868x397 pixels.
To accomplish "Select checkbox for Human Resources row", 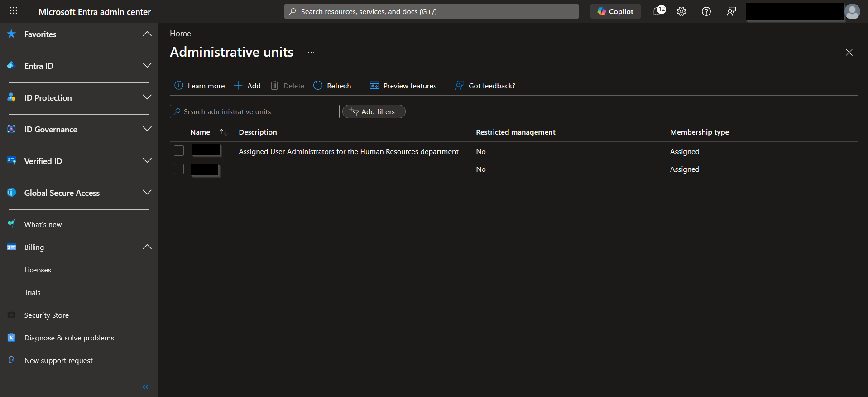I will point(179,150).
